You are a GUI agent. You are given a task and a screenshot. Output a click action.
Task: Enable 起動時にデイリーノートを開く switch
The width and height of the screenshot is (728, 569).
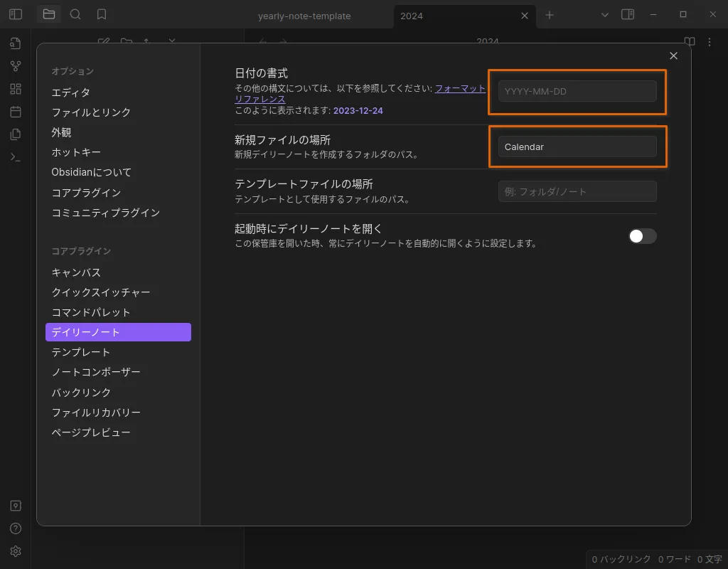(x=642, y=236)
